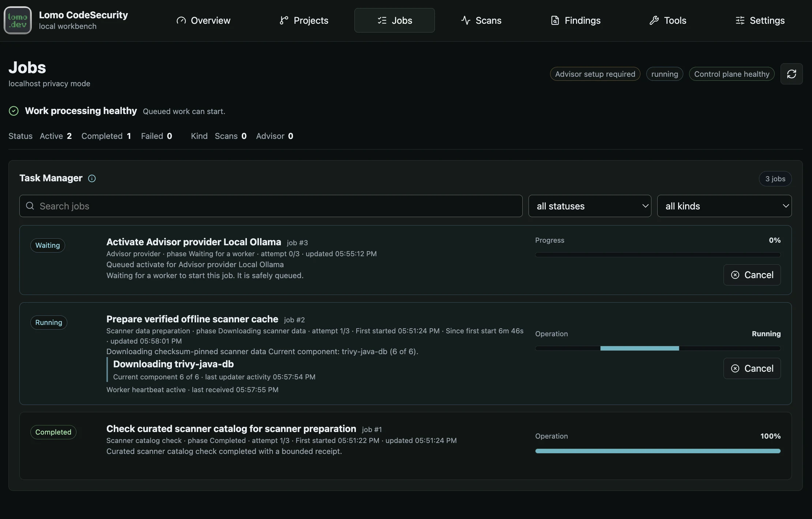Click the Activate Advisor provider Local Ollama title
Viewport: 812px width, 519px height.
coord(194,242)
